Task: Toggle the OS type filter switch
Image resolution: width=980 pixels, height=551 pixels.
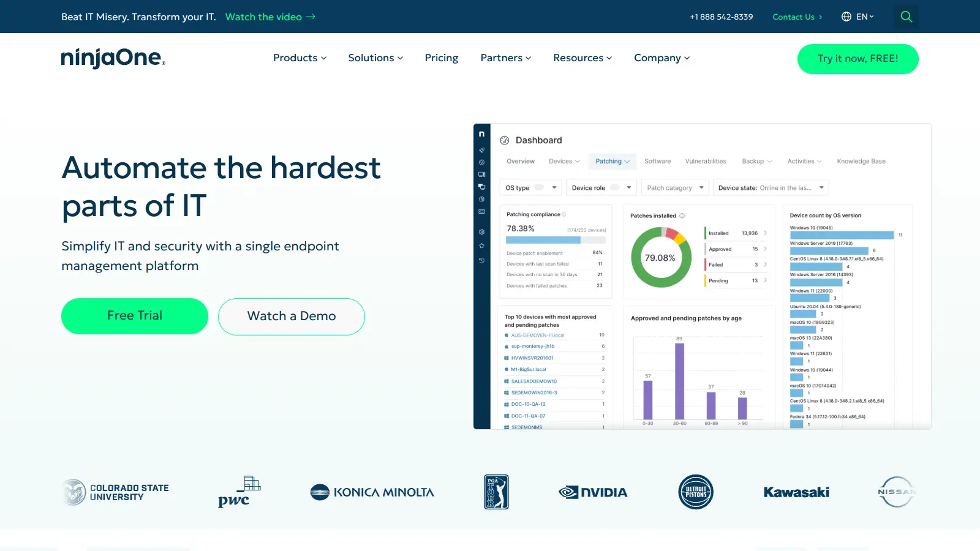Action: (539, 187)
